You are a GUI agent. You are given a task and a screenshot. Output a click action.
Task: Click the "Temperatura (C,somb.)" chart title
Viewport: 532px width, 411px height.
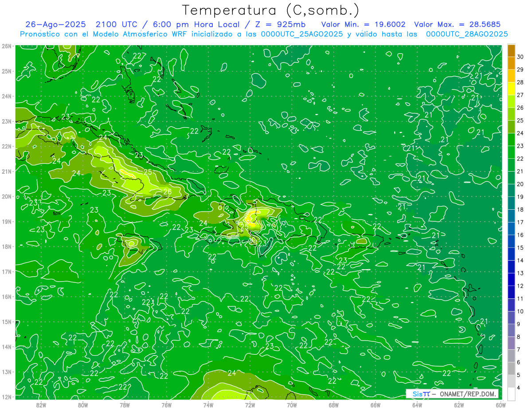click(x=271, y=10)
